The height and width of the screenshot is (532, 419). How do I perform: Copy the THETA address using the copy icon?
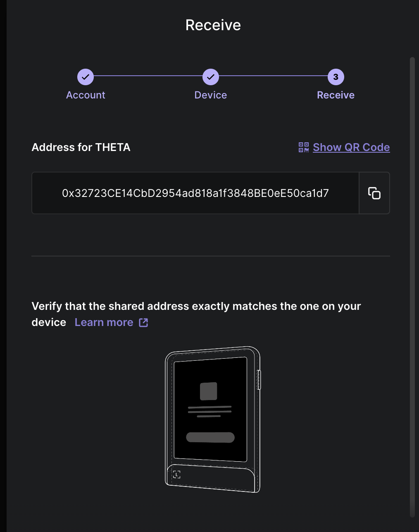point(374,193)
